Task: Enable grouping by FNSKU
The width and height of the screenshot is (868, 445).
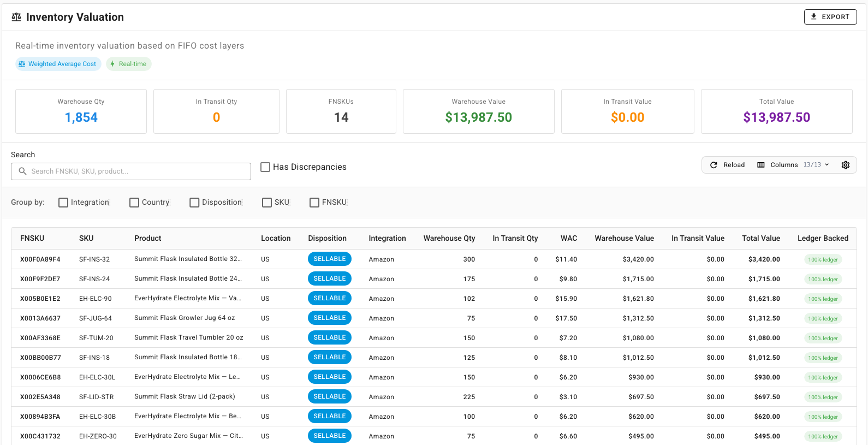Action: (x=314, y=203)
